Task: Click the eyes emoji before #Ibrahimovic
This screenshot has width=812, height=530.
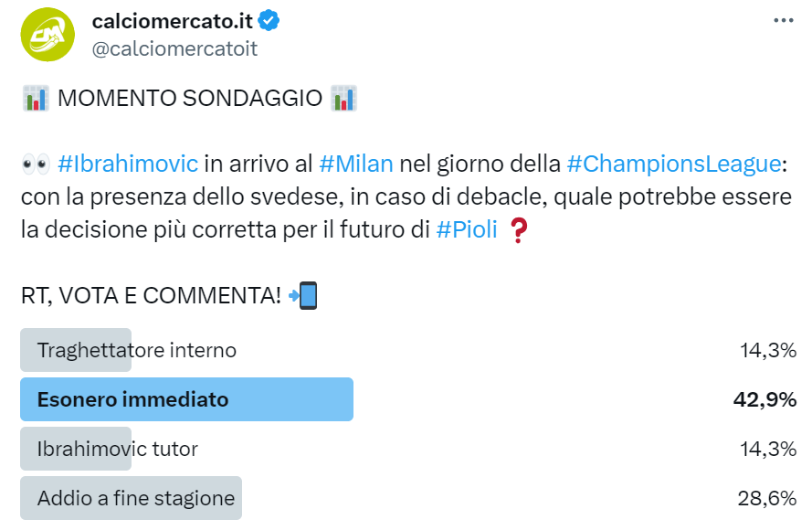Action: 35,164
